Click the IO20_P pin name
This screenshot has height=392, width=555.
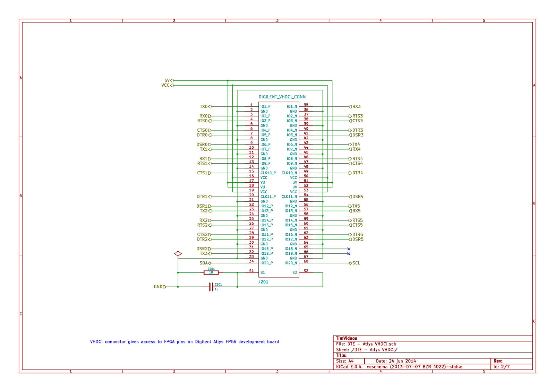[266, 263]
